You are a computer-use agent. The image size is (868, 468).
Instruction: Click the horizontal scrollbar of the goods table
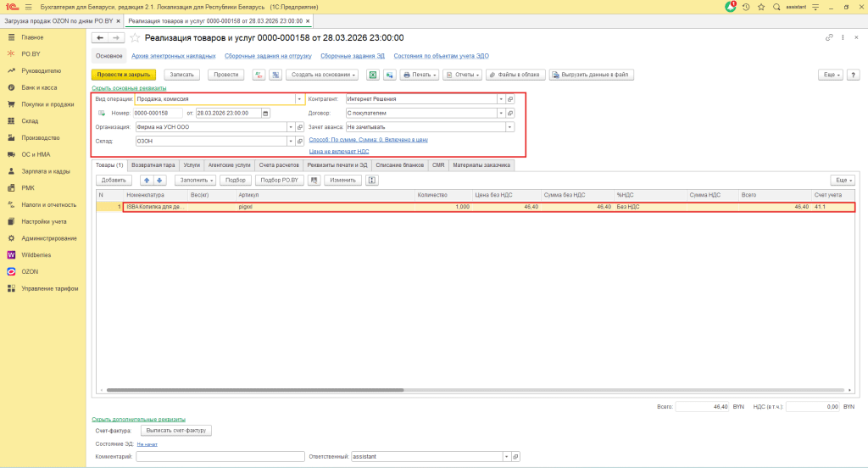255,390
